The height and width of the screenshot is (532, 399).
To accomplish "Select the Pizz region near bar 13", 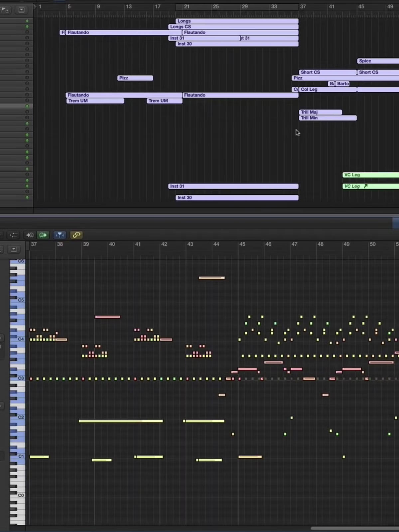I will pos(135,78).
